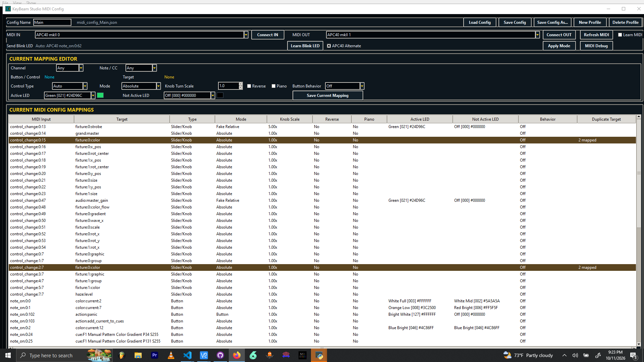The image size is (644, 362).
Task: Open the Python app icon in taskbar
Action: pos(319,355)
